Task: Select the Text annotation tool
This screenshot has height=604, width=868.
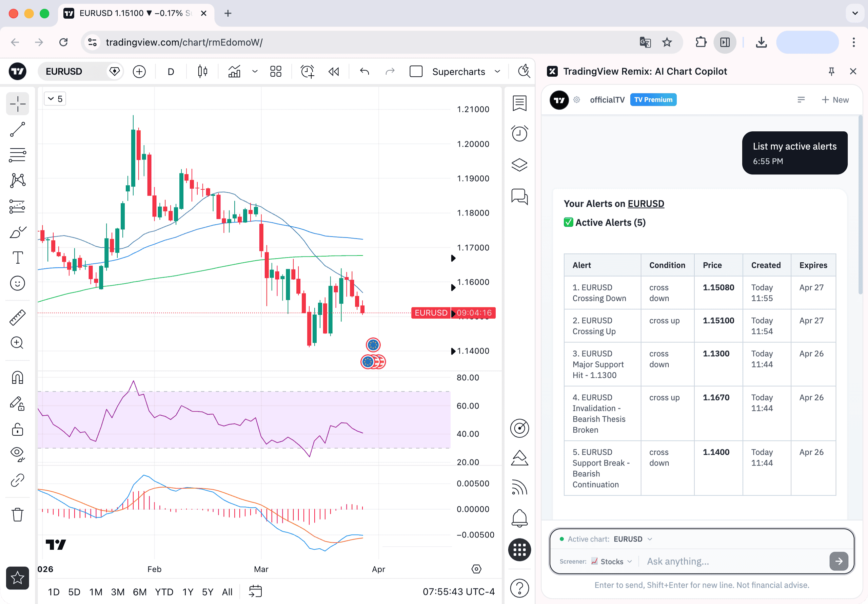Action: click(x=17, y=258)
